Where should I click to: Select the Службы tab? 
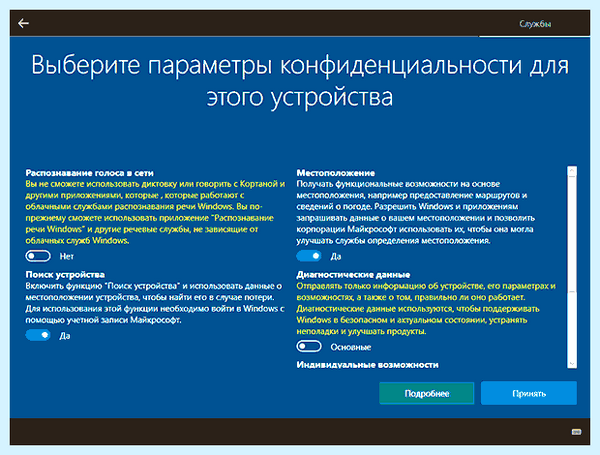[535, 24]
